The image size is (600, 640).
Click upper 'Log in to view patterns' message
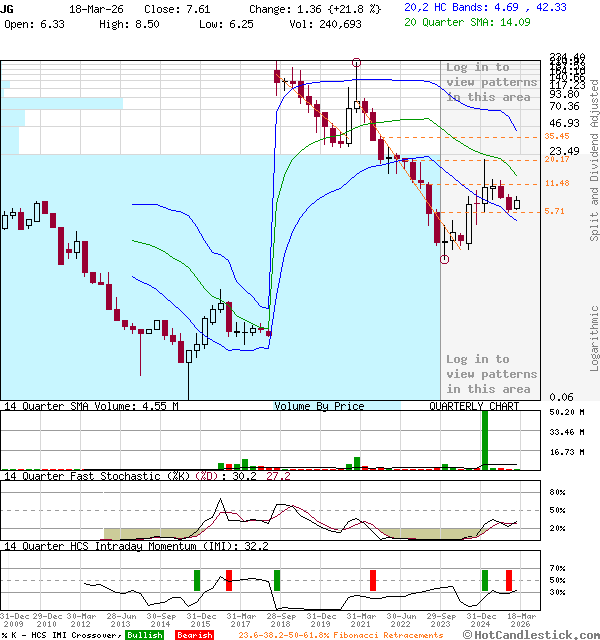(x=491, y=82)
